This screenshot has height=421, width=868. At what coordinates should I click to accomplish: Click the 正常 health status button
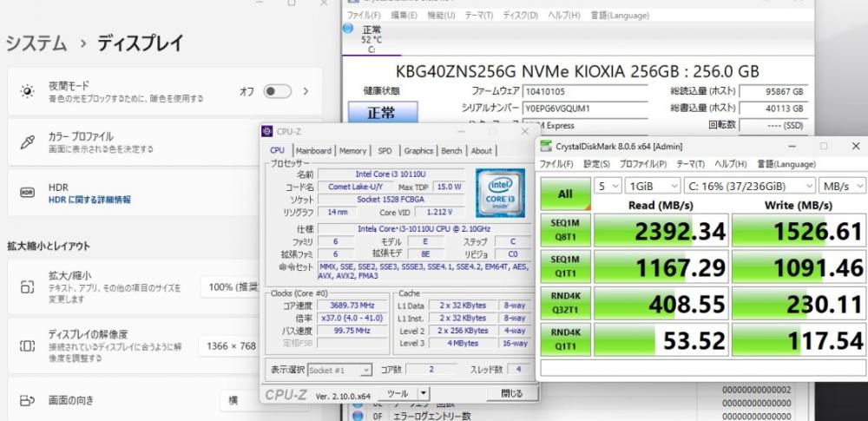383,113
